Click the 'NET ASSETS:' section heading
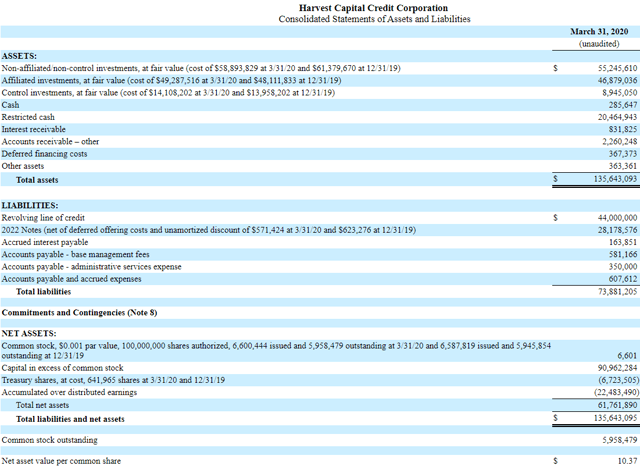This screenshot has height=466, width=640. tap(29, 334)
